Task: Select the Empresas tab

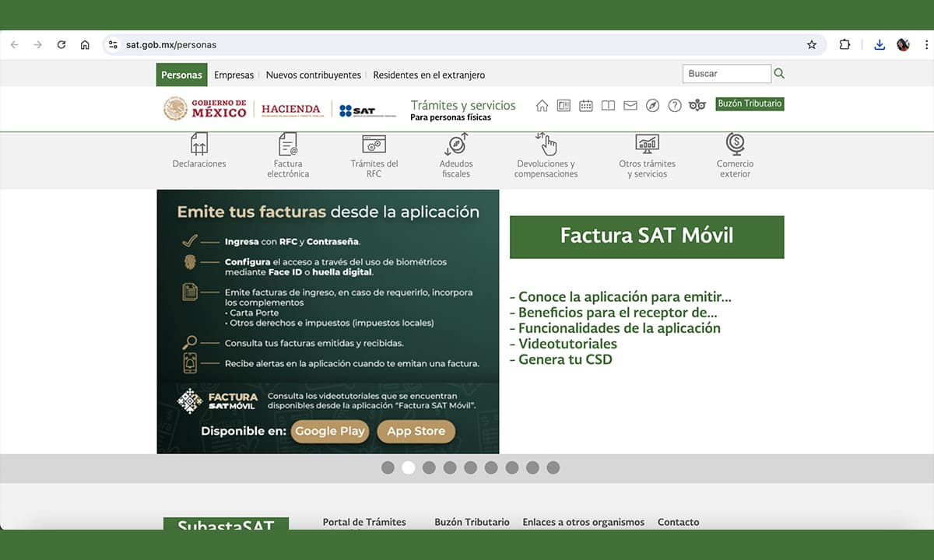Action: point(234,75)
